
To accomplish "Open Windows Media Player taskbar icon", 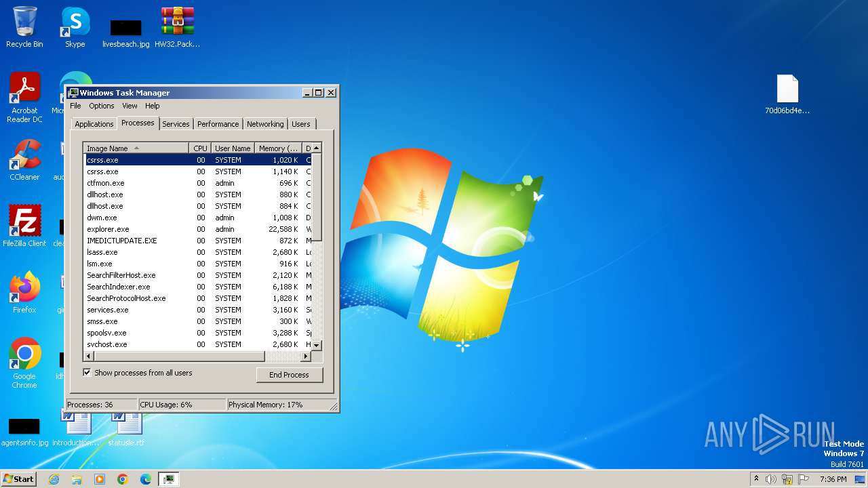I will (100, 479).
